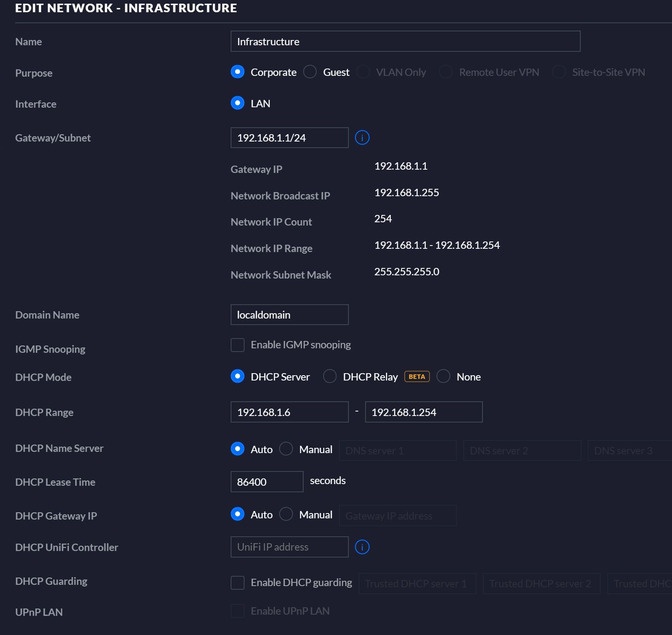672x635 pixels.
Task: Switch DHCP Name Server to Manual
Action: 286,449
